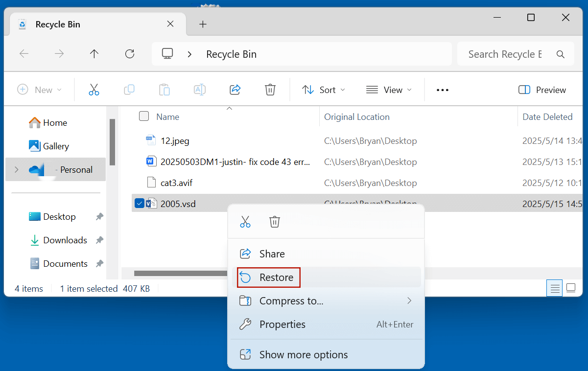Click the Delete trash icon in the toolbar
The width and height of the screenshot is (588, 371).
(x=270, y=90)
